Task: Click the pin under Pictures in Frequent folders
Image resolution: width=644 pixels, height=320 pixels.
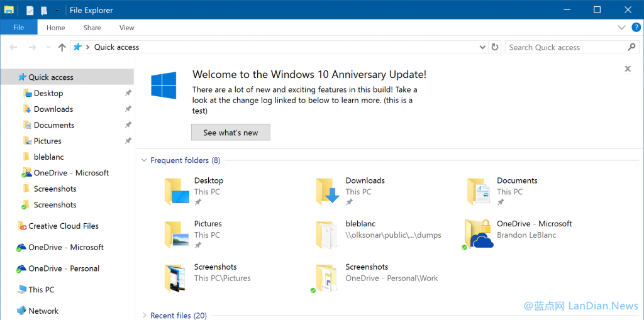Action: coord(198,245)
